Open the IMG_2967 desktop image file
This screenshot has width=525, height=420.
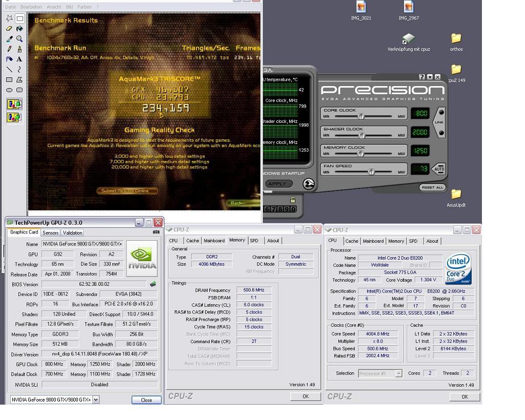pos(409,11)
